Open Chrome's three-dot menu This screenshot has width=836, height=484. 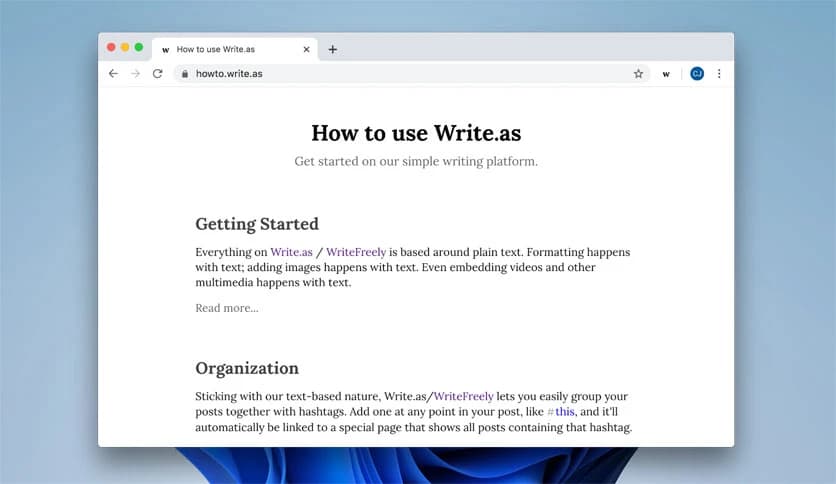tap(719, 74)
